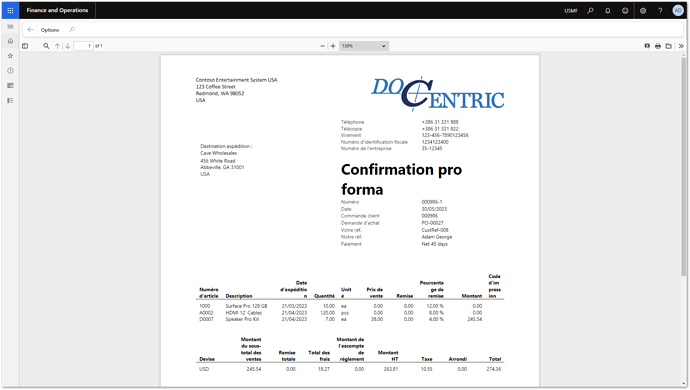The width and height of the screenshot is (690, 390).
Task: Expand the navigation pane hamburger
Action: tap(10, 27)
